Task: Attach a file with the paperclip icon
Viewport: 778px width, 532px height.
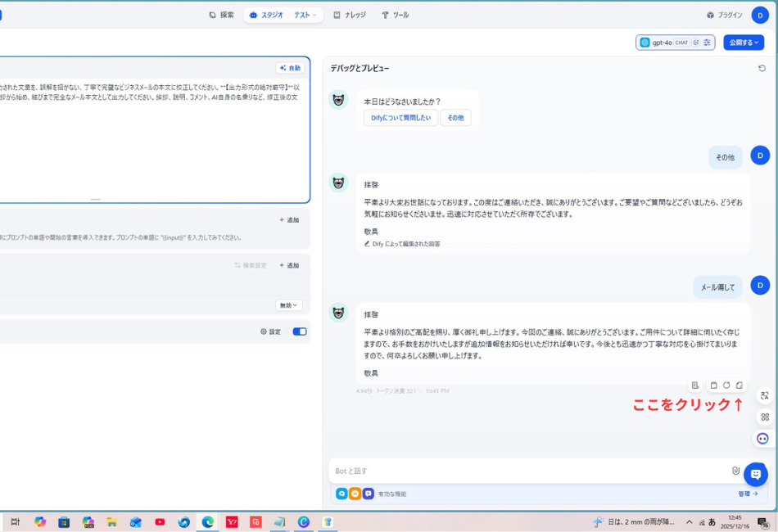Action: click(x=735, y=470)
